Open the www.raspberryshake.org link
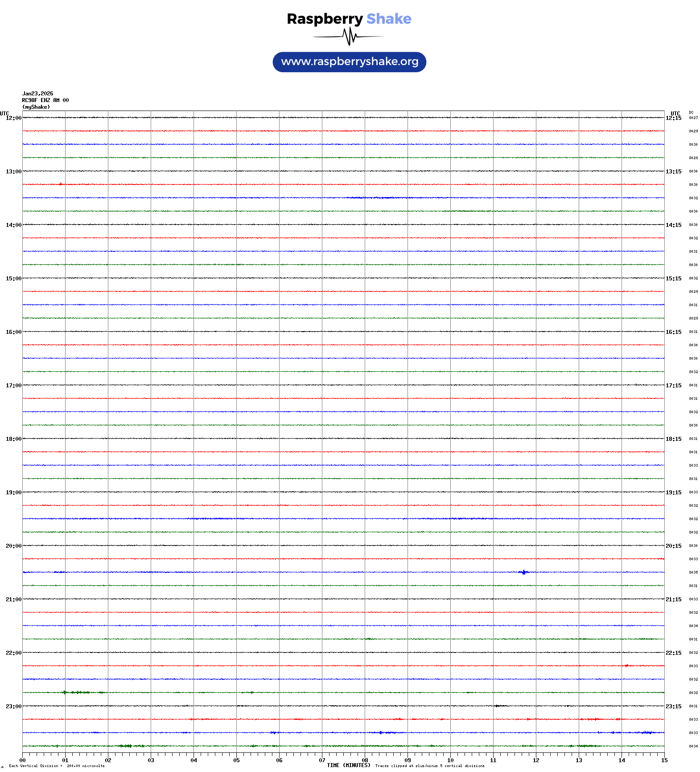 (x=349, y=62)
